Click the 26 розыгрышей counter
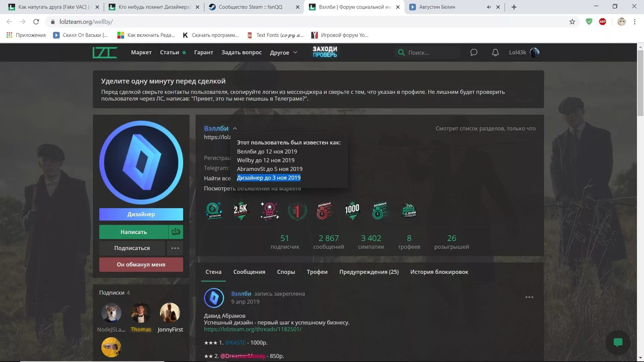 451,242
